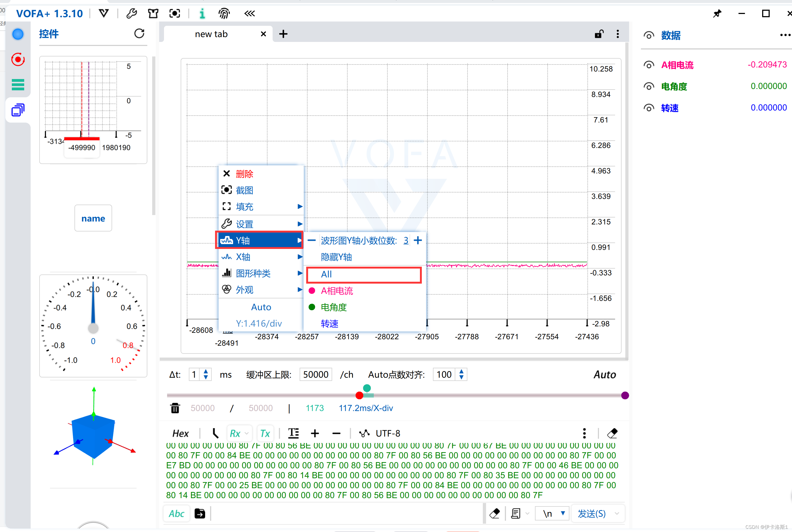Click 隐藏Y轴 to hide Y axis
792x532 pixels.
[x=336, y=257]
